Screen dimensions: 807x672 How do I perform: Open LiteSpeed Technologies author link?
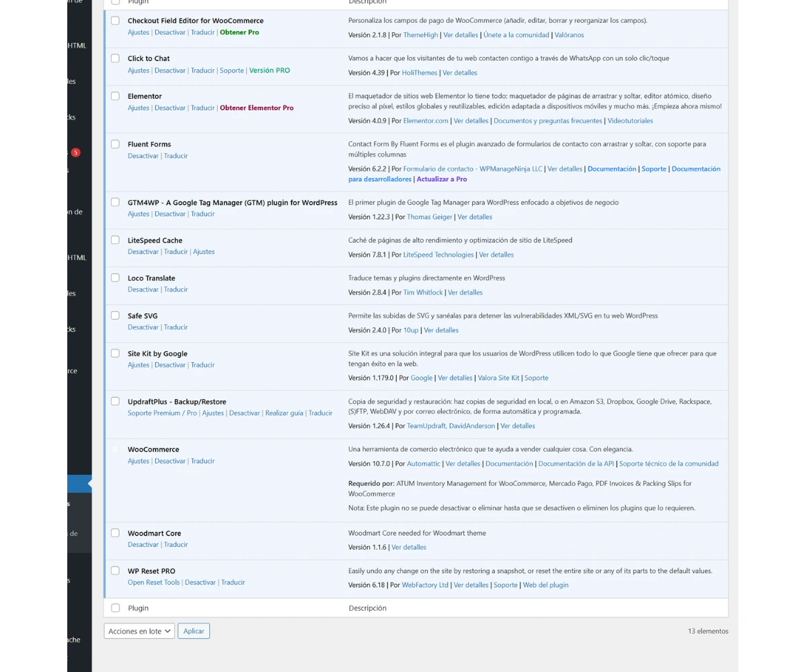click(438, 255)
